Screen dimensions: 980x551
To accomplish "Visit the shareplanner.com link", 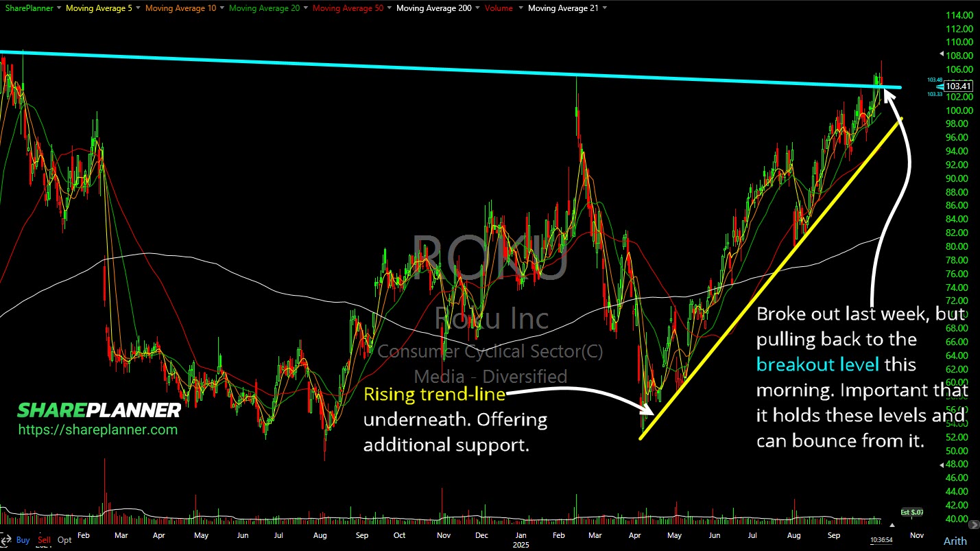I will pyautogui.click(x=97, y=430).
